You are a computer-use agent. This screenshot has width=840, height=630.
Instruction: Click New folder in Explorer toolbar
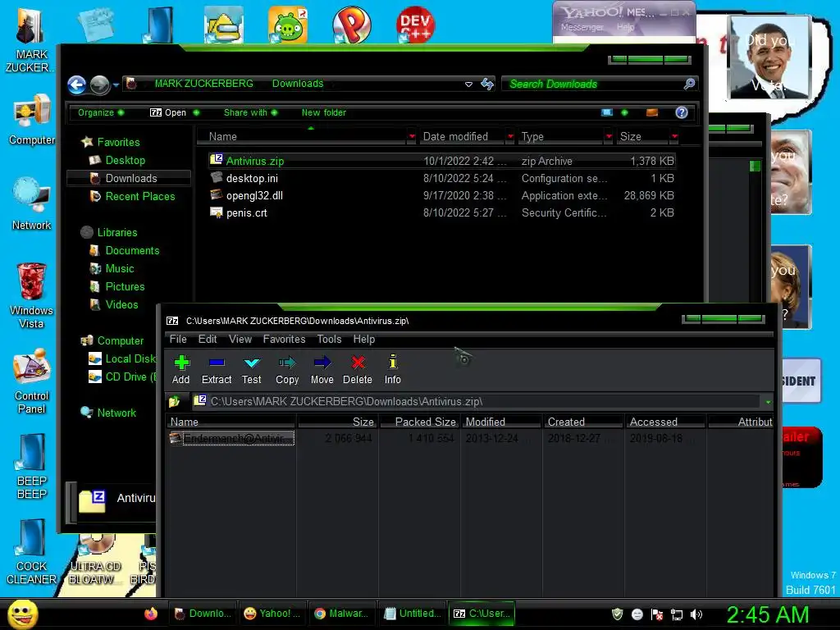(323, 112)
